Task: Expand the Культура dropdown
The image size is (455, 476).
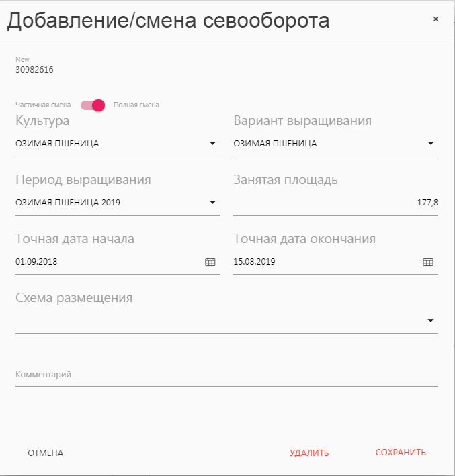Action: [212, 143]
